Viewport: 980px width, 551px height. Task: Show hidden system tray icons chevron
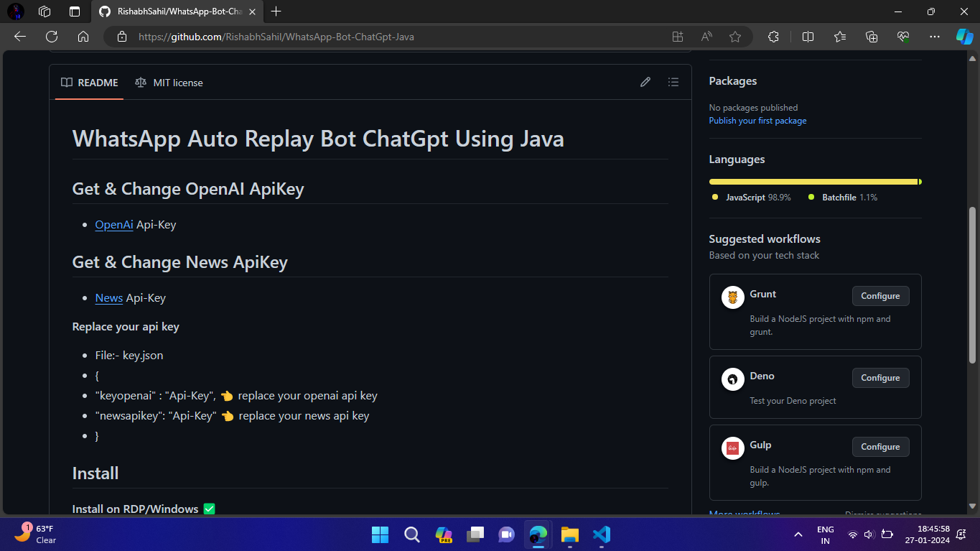pos(798,534)
